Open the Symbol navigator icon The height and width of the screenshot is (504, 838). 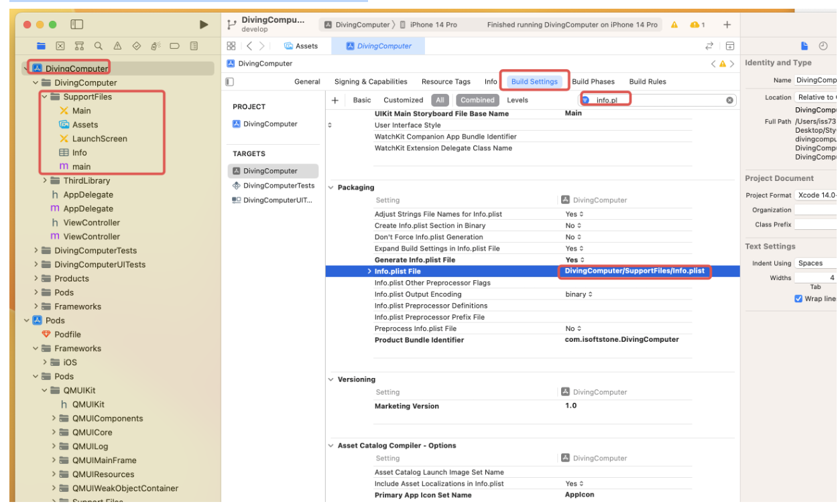79,46
